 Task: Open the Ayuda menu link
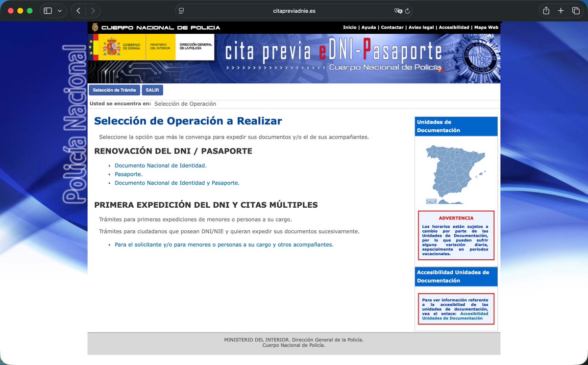click(368, 27)
